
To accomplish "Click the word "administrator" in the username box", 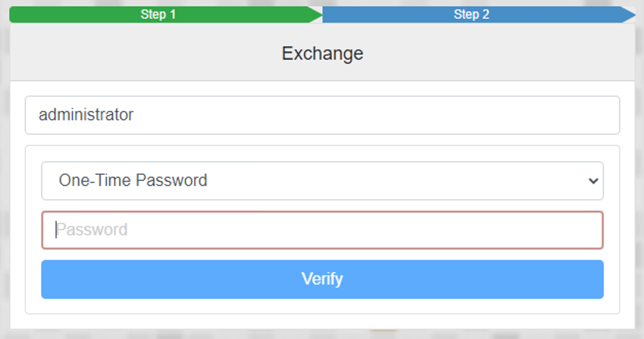I will (x=86, y=115).
